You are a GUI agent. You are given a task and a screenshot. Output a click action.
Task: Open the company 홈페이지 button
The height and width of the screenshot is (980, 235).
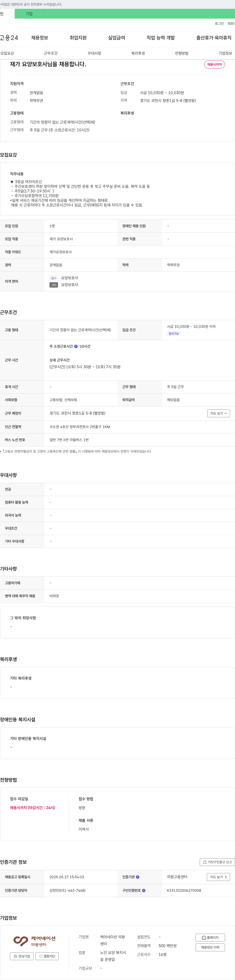coord(210,937)
